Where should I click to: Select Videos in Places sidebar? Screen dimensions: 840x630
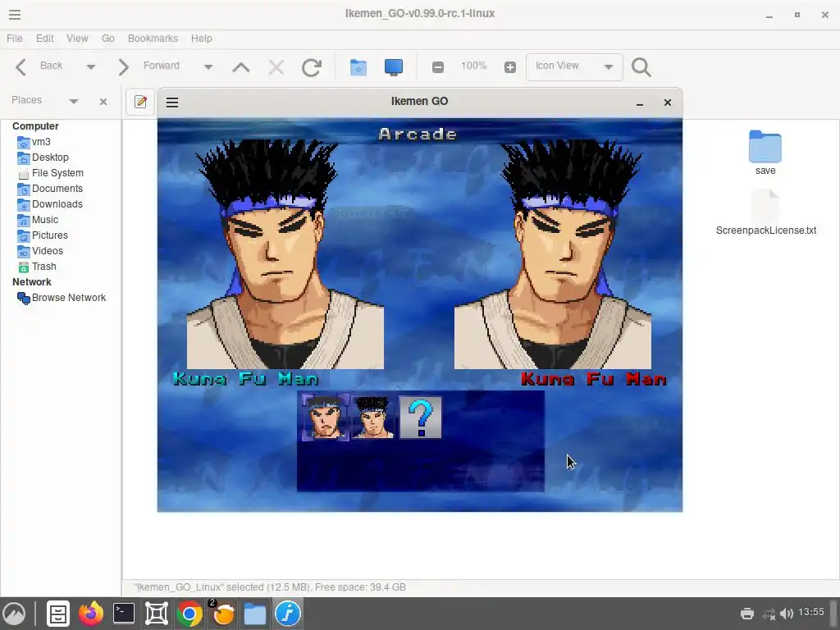(x=47, y=251)
